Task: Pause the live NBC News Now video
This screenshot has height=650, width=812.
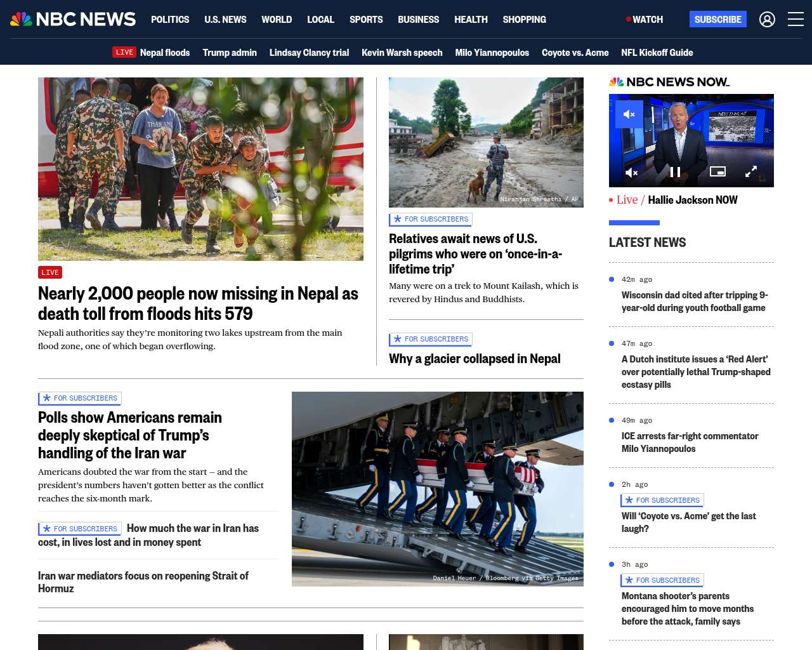Action: tap(675, 172)
